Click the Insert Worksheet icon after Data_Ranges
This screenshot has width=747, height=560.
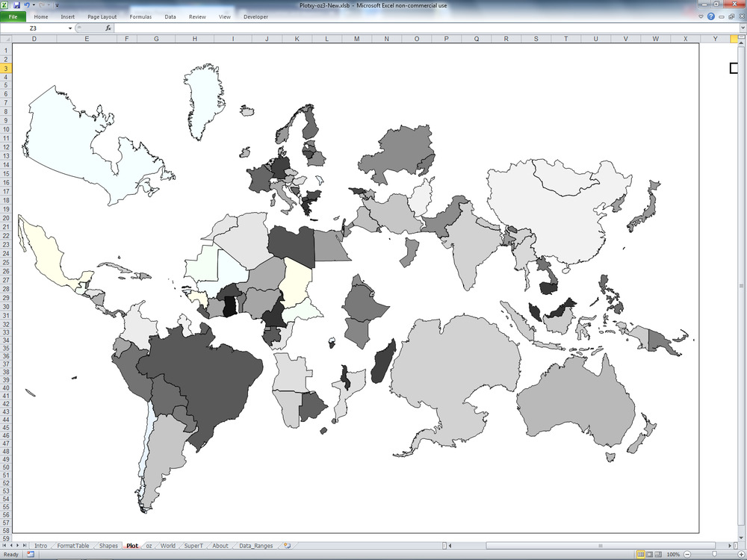pyautogui.click(x=287, y=546)
